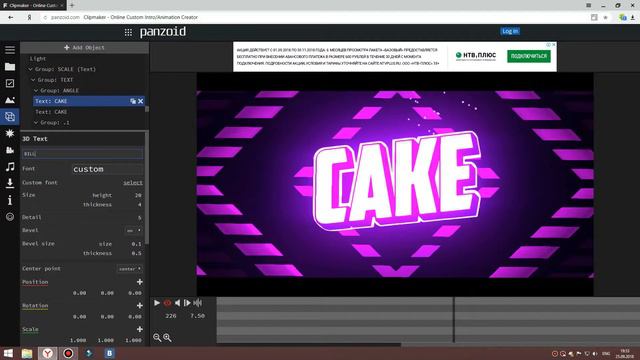This screenshot has width=640, height=360.
Task: Click the Bevel thickness value 0.5
Action: click(x=137, y=253)
